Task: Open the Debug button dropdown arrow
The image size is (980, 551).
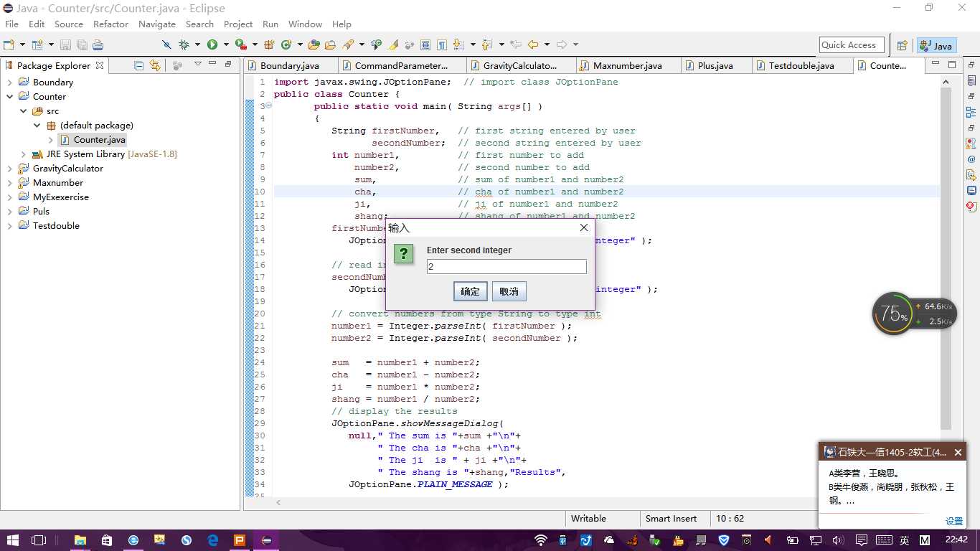Action: point(197,44)
